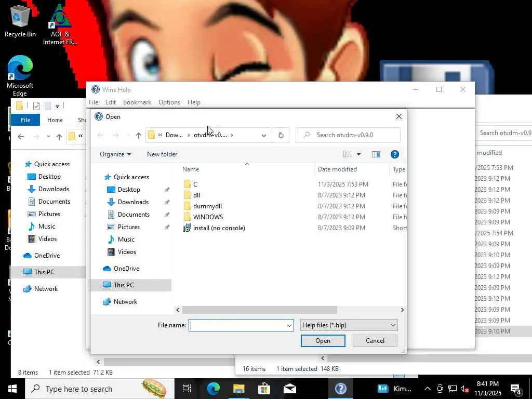532x399 pixels.
Task: Click the Task View taskbar icon
Action: (187, 389)
